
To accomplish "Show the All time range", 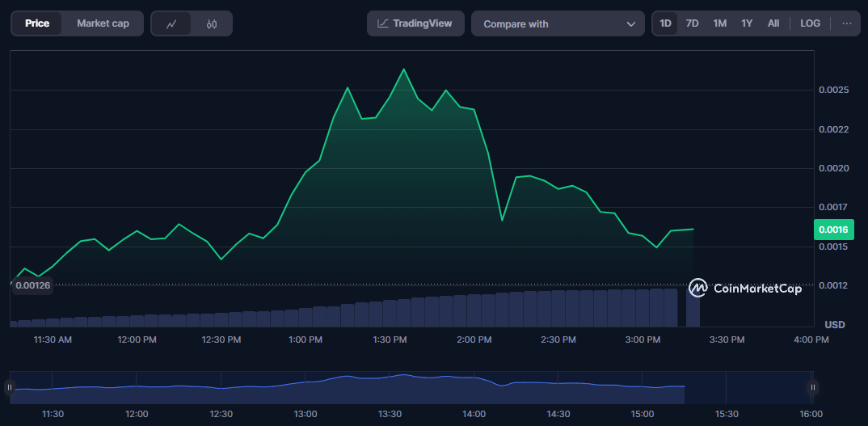I will coord(773,23).
